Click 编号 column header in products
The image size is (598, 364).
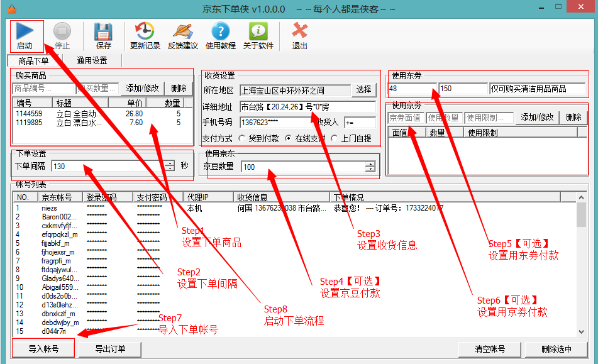tap(33, 103)
